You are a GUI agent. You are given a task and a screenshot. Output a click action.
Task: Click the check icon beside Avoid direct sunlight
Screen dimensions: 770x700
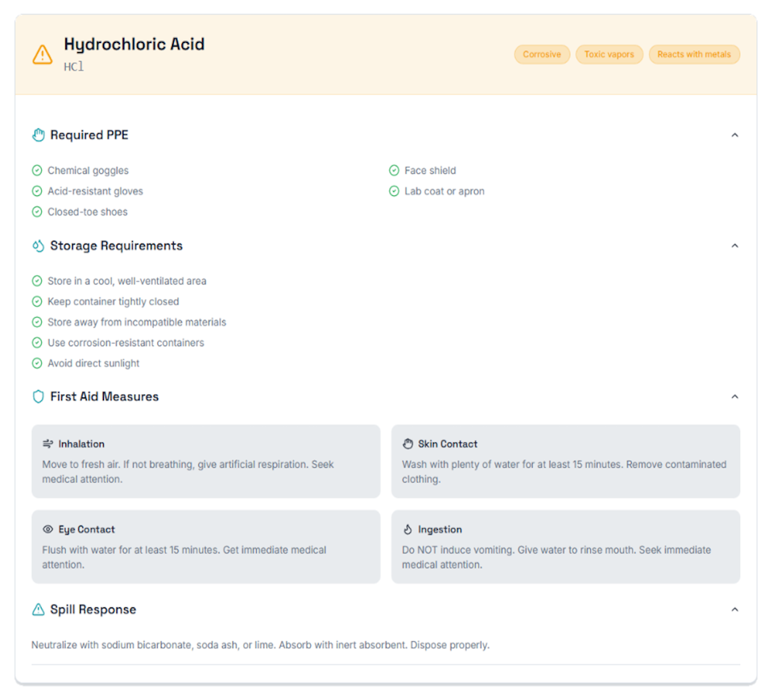click(37, 363)
